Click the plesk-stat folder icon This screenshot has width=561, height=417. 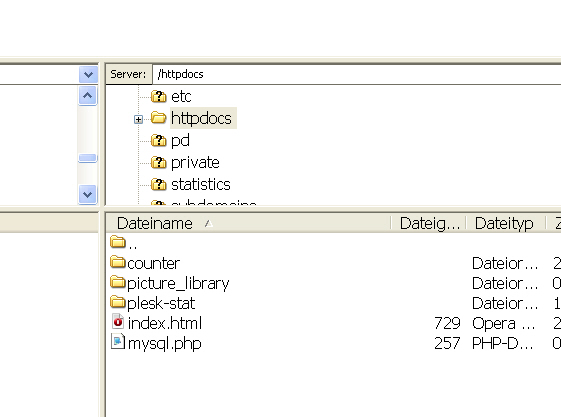118,303
